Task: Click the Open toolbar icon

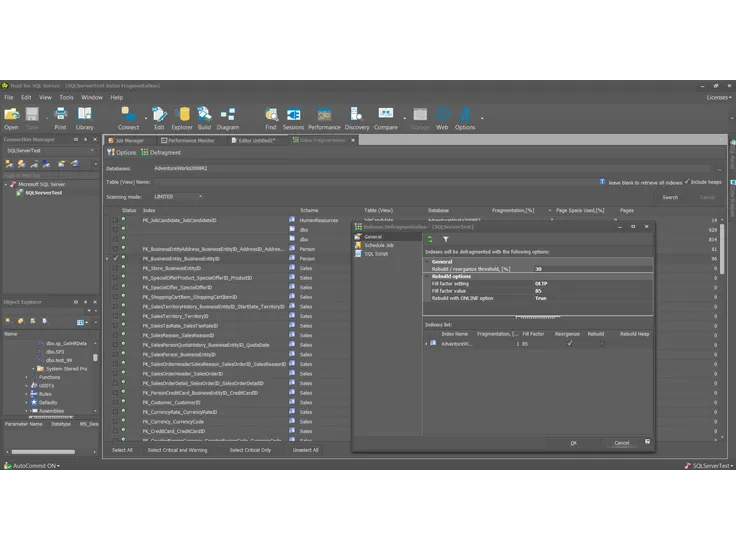Action: click(x=11, y=114)
